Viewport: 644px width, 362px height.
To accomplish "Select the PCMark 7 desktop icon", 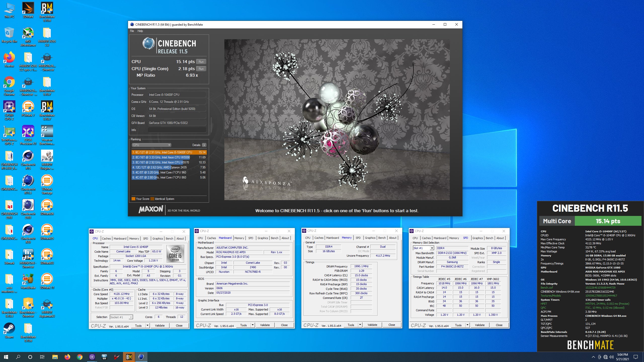I will 28,109.
